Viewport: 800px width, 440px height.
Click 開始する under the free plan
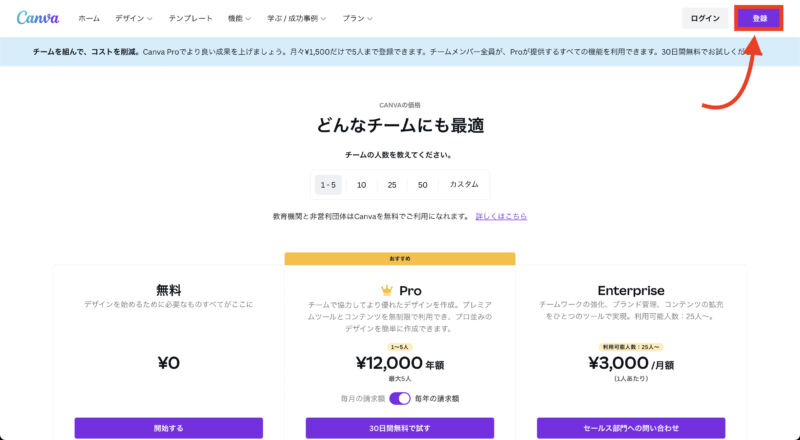[168, 428]
